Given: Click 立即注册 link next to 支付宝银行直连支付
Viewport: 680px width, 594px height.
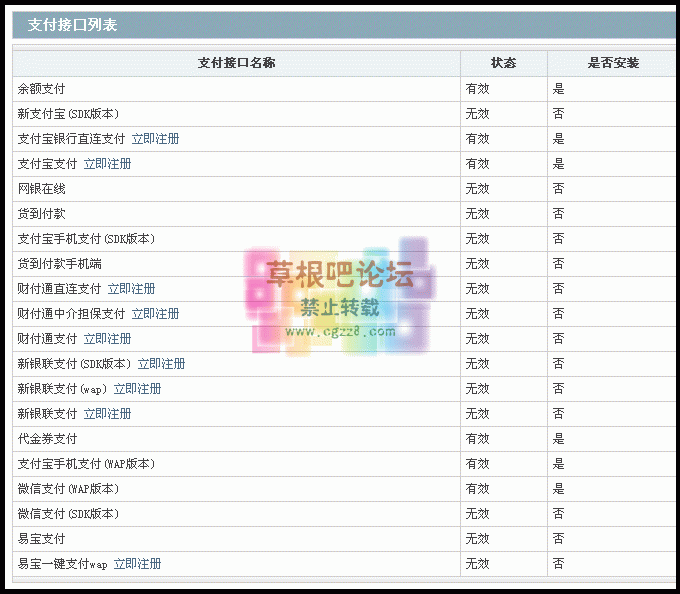Looking at the screenshot, I should (x=155, y=139).
